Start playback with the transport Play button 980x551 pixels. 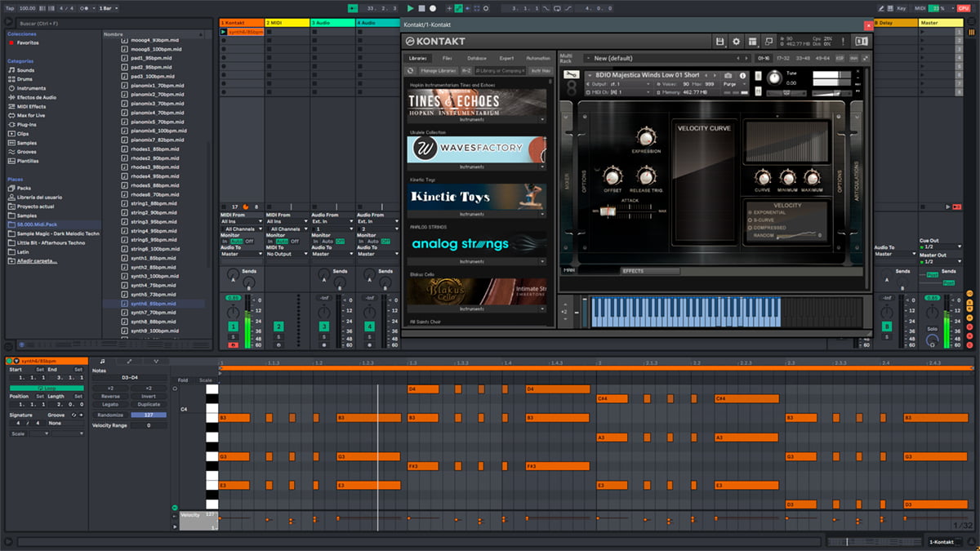(x=411, y=8)
